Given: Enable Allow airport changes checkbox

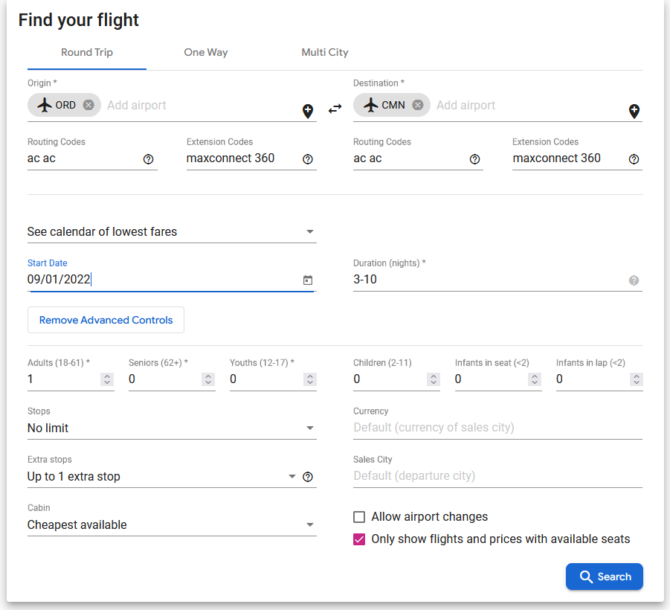Looking at the screenshot, I should [359, 517].
